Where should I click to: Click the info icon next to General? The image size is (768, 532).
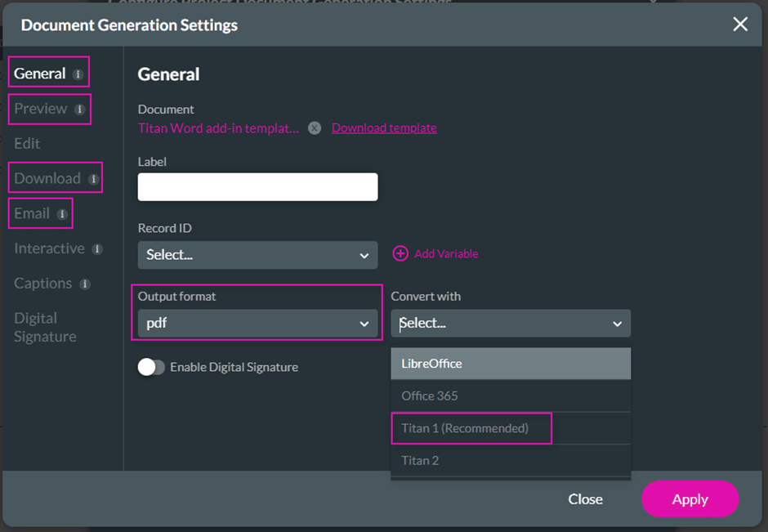point(78,74)
